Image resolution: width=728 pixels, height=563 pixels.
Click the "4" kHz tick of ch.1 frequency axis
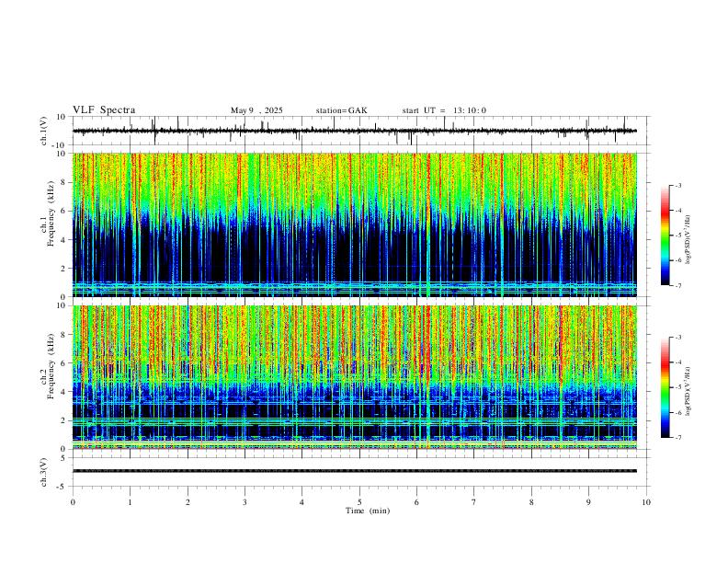tap(63, 240)
